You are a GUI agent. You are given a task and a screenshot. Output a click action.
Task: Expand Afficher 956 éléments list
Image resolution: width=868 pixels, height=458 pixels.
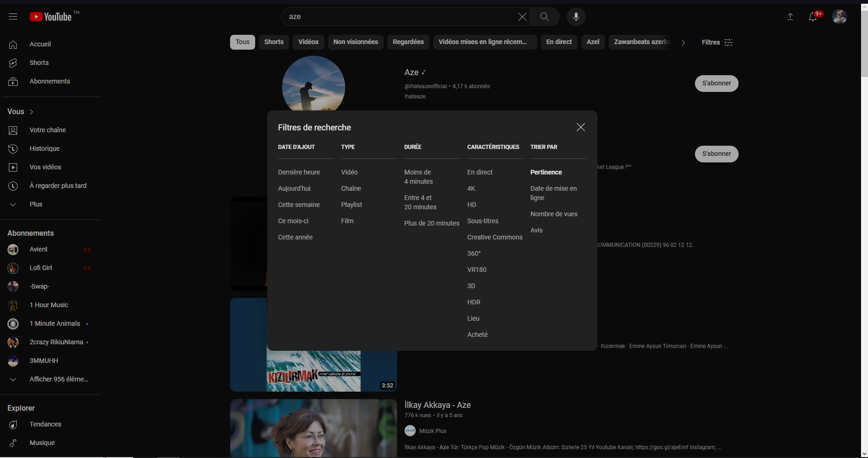(x=51, y=379)
